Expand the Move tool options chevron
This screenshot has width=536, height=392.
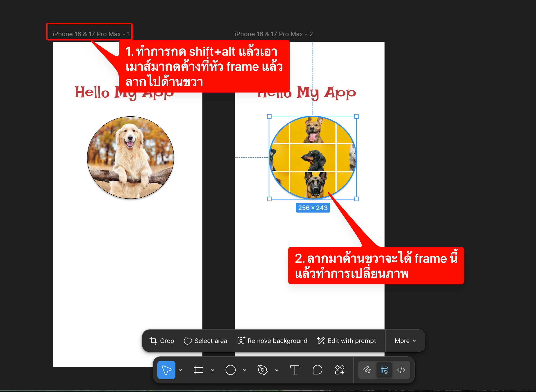pos(180,370)
